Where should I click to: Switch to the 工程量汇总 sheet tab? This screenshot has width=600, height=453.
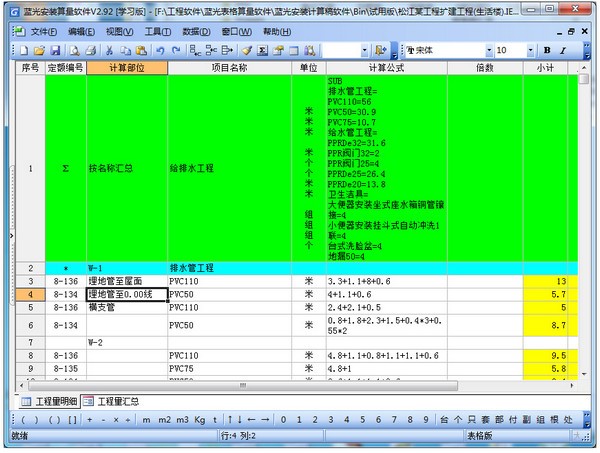click(111, 401)
